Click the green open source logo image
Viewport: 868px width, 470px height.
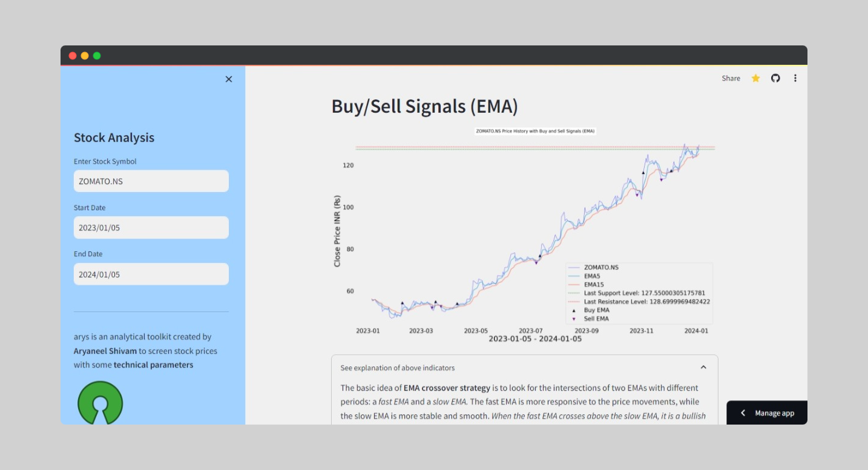pyautogui.click(x=100, y=403)
